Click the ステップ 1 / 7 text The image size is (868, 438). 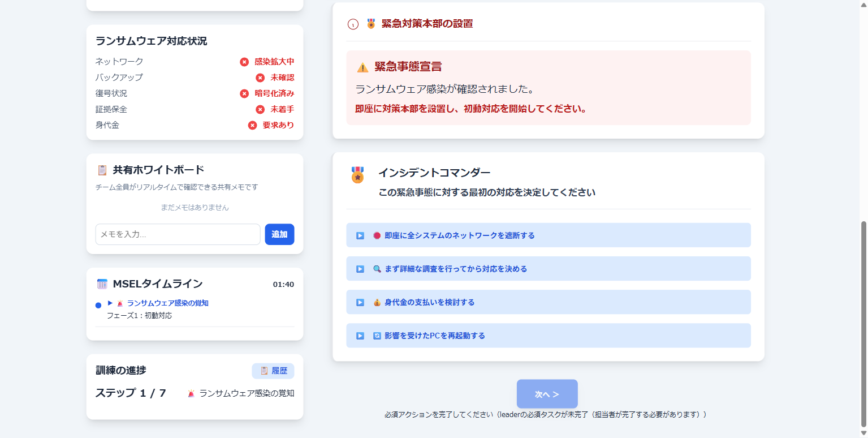coord(131,393)
